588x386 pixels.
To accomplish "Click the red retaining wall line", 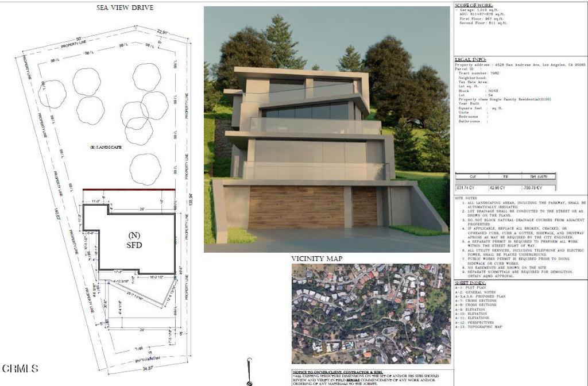I will tap(129, 190).
